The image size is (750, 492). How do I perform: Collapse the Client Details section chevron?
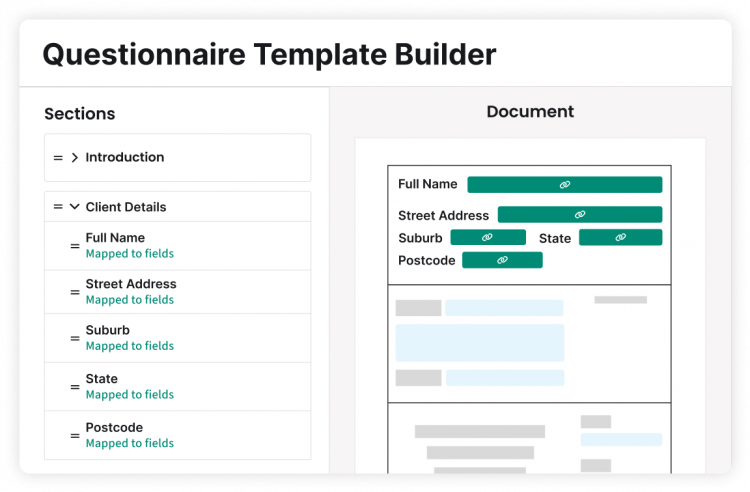tap(75, 207)
